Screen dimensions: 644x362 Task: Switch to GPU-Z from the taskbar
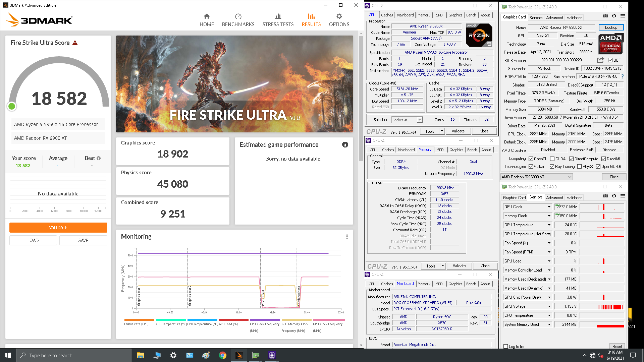click(255, 355)
